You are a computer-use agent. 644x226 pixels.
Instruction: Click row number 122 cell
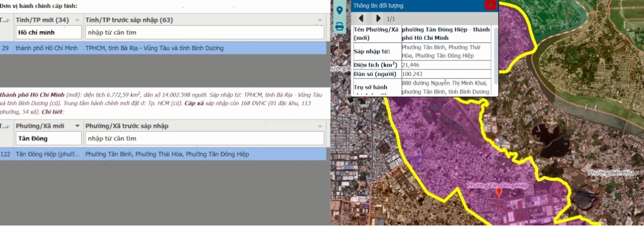pos(6,154)
